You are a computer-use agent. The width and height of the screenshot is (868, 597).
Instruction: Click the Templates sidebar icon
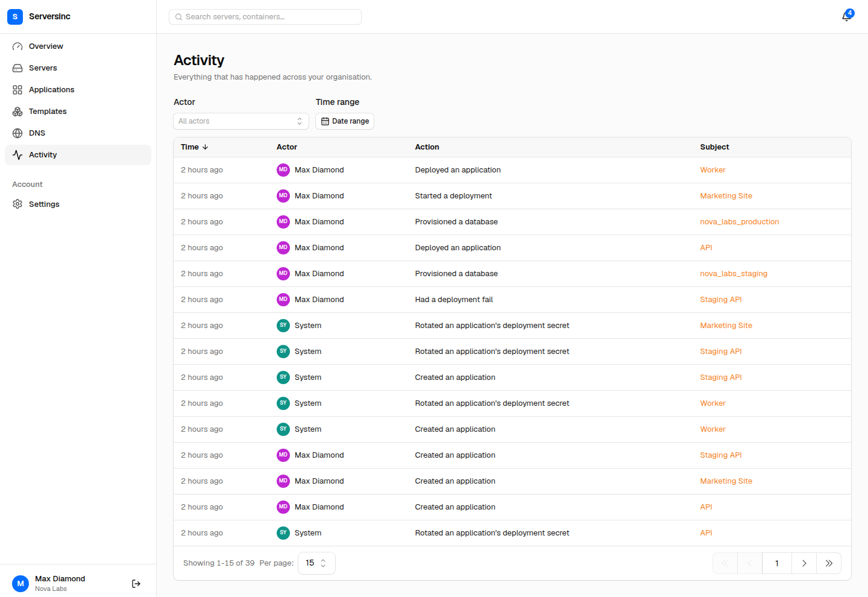(x=17, y=112)
